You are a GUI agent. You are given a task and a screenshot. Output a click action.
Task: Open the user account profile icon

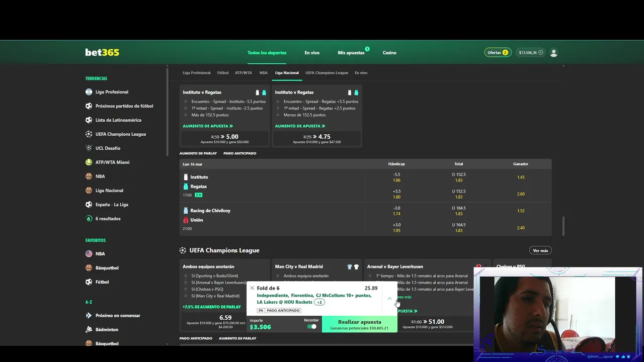tap(553, 52)
